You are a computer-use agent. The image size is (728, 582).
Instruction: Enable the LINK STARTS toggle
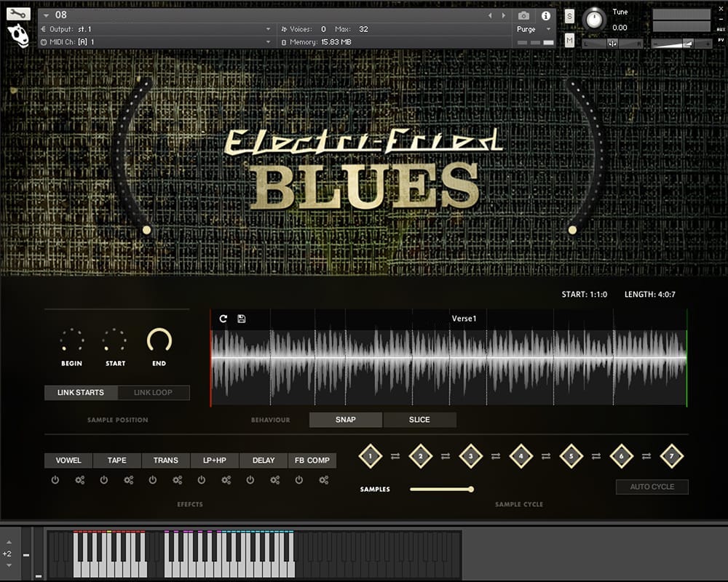click(81, 393)
